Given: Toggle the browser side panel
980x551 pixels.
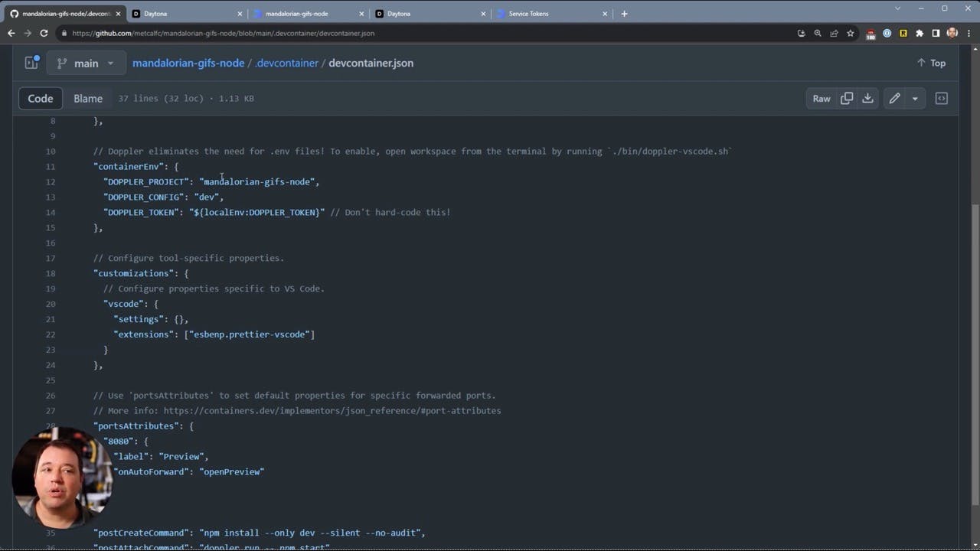Looking at the screenshot, I should 936,33.
